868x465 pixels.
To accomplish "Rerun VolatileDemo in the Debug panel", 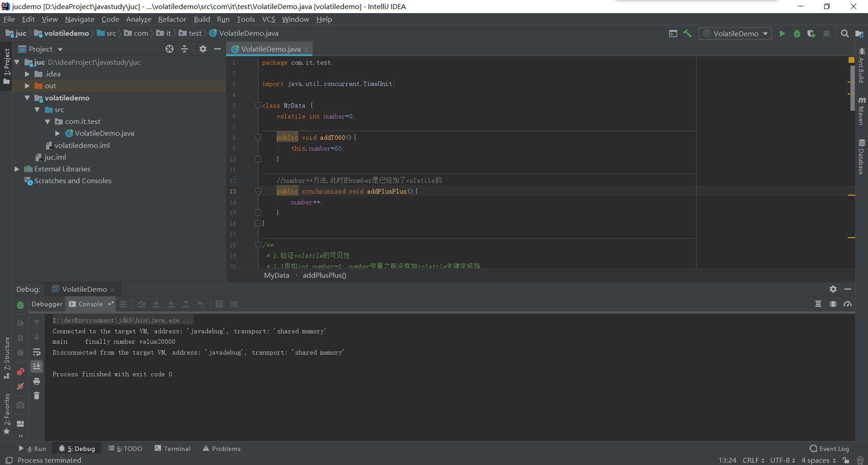I will click(x=20, y=305).
